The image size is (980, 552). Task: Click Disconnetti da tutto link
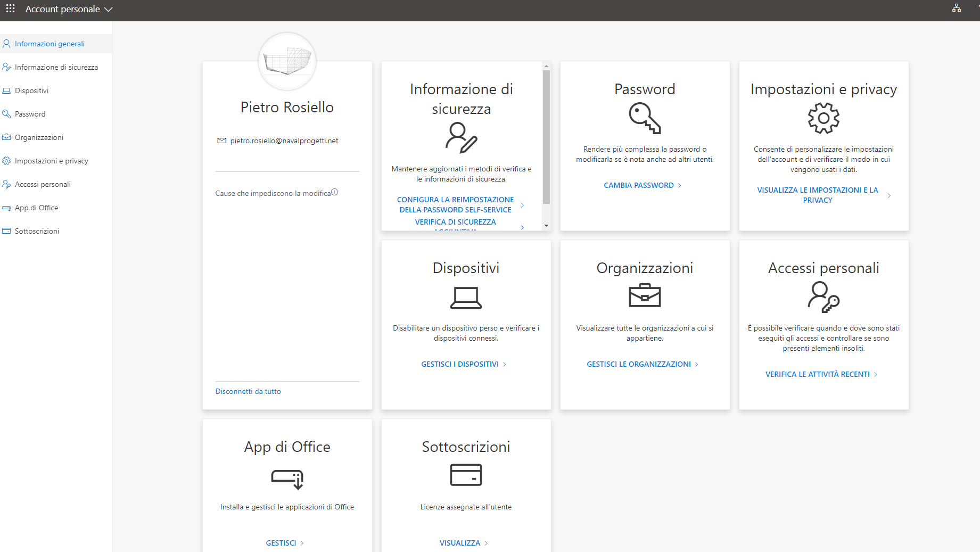248,391
